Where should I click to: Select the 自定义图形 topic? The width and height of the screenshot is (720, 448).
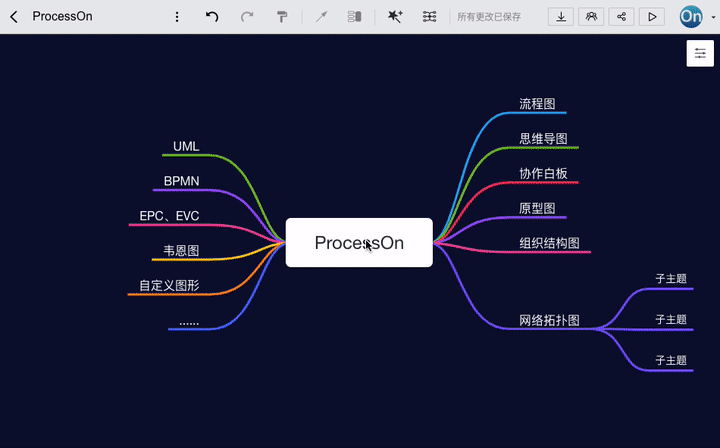coord(169,286)
